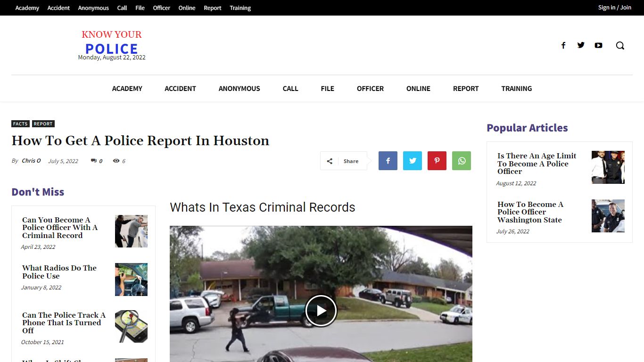The width and height of the screenshot is (644, 362).
Task: Open Online in top black bar
Action: 187,8
